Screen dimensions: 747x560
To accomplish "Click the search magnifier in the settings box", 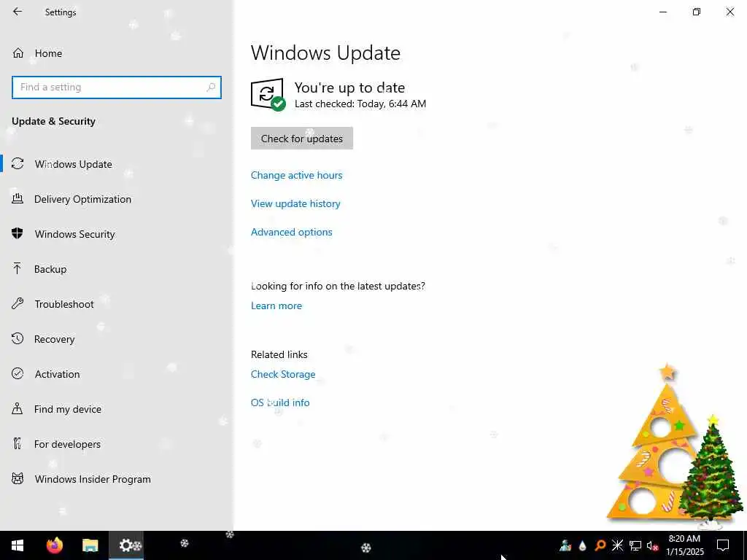I will pyautogui.click(x=211, y=87).
